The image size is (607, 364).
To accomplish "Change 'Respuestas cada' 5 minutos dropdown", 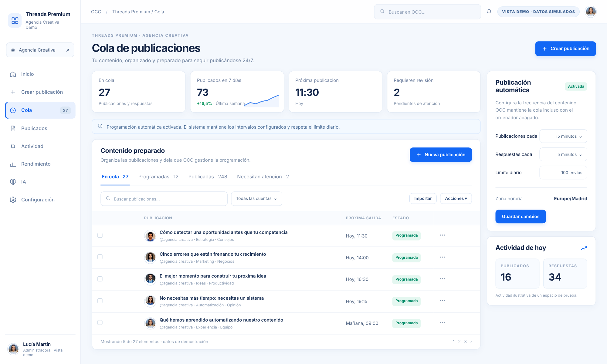I will coord(563,155).
